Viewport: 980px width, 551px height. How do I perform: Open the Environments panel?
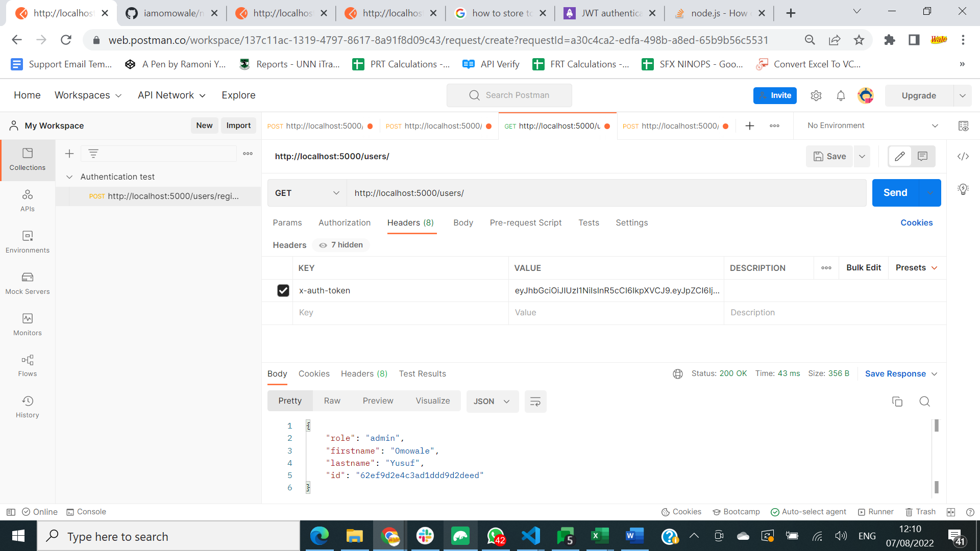pos(27,242)
